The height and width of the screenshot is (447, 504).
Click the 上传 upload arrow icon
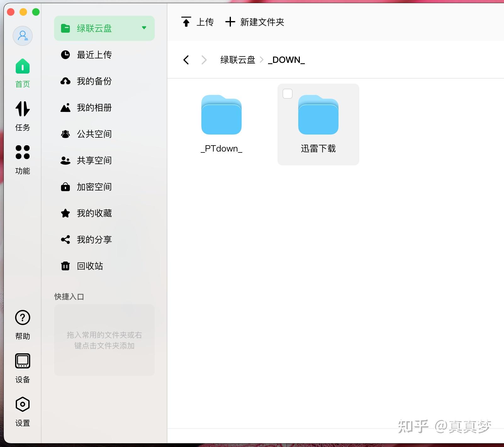(186, 22)
